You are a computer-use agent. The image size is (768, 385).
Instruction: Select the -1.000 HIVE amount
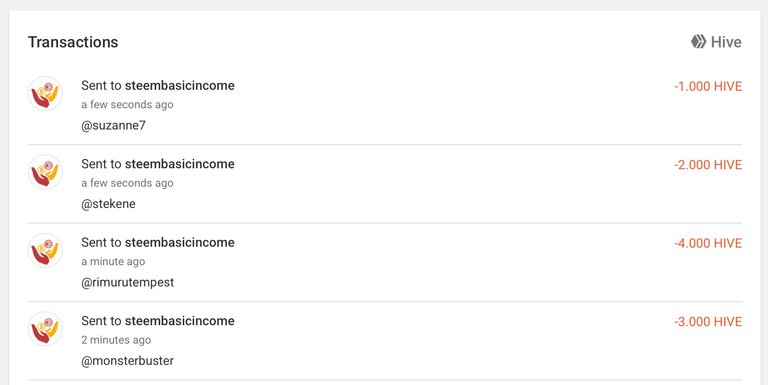(x=708, y=86)
